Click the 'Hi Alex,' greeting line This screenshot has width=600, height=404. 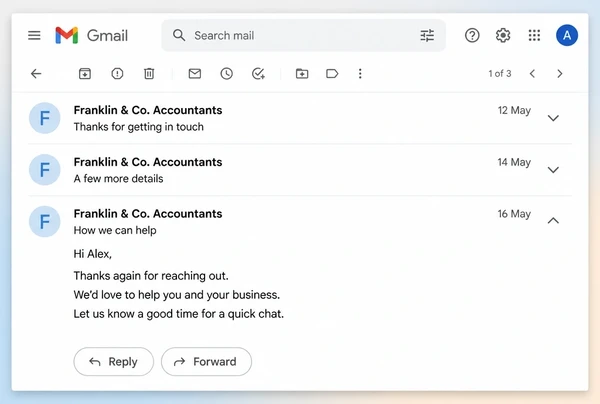coord(93,254)
